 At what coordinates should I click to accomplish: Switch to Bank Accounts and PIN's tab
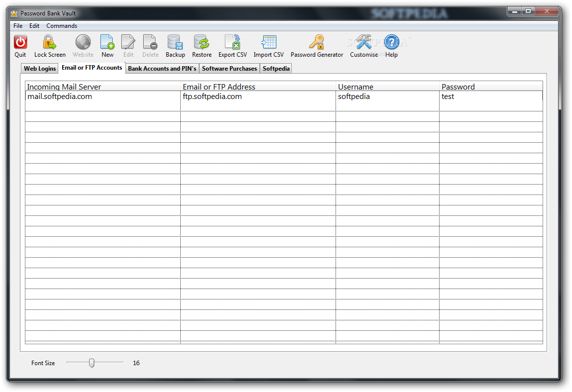162,69
